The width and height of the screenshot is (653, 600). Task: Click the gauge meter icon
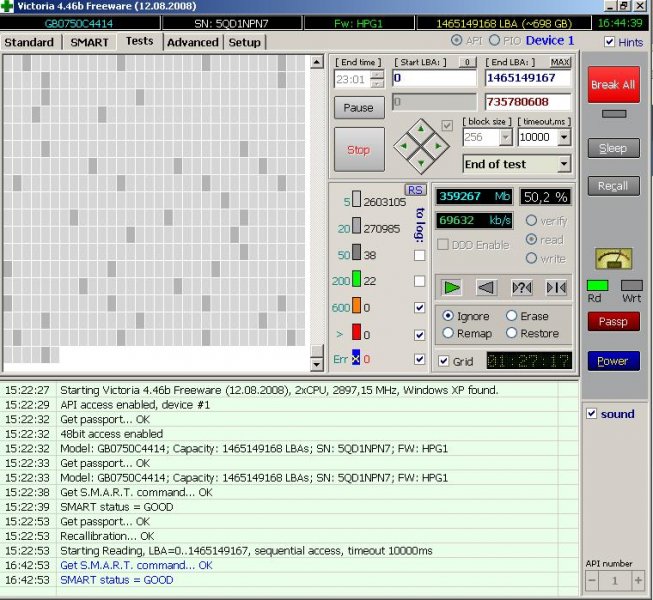pos(612,258)
